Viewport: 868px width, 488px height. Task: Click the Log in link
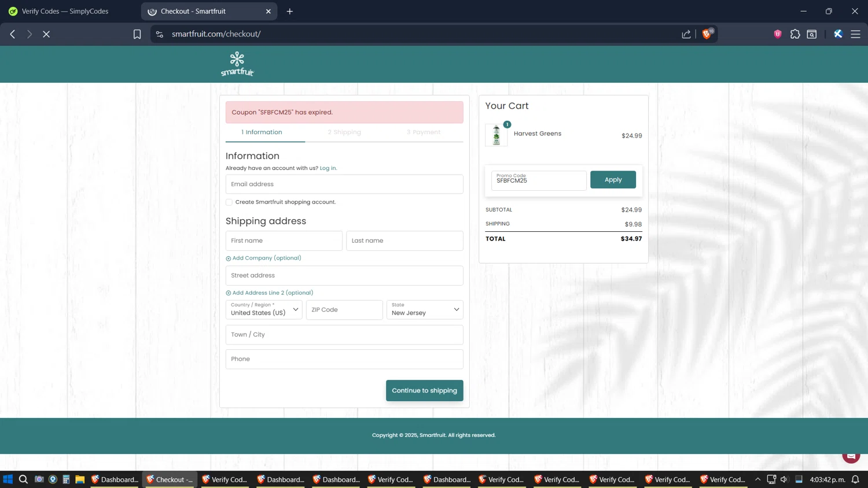coord(328,168)
